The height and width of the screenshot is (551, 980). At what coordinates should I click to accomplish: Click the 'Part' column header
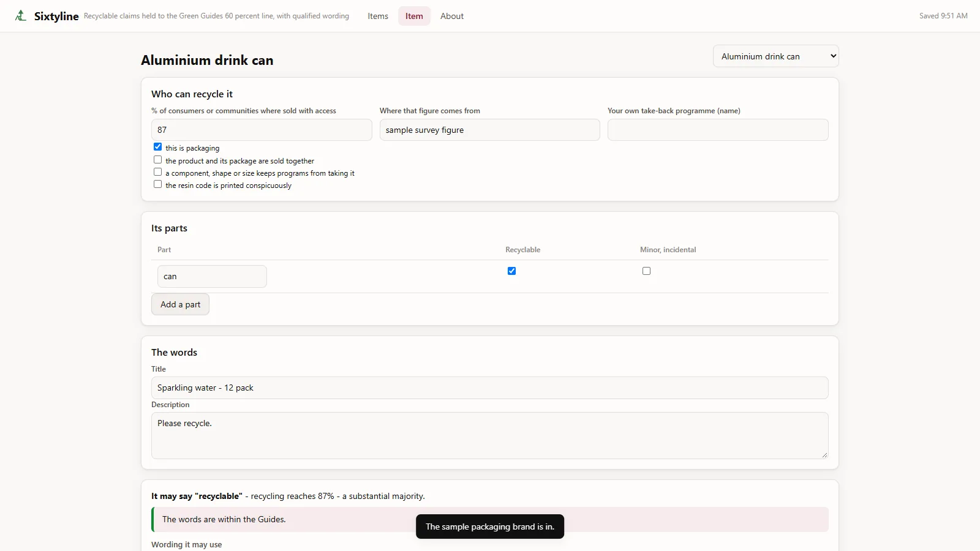(164, 250)
